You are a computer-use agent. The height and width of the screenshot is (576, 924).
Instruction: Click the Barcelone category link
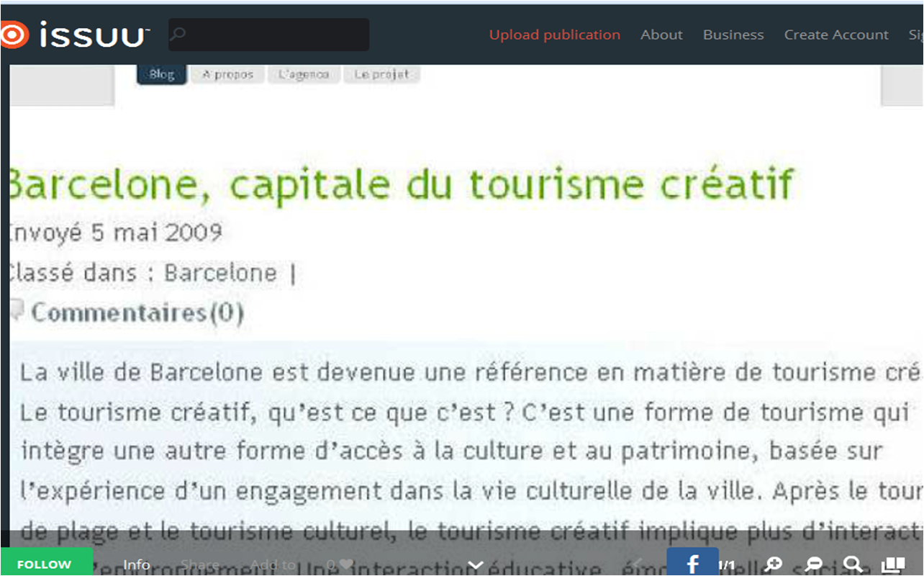[221, 273]
